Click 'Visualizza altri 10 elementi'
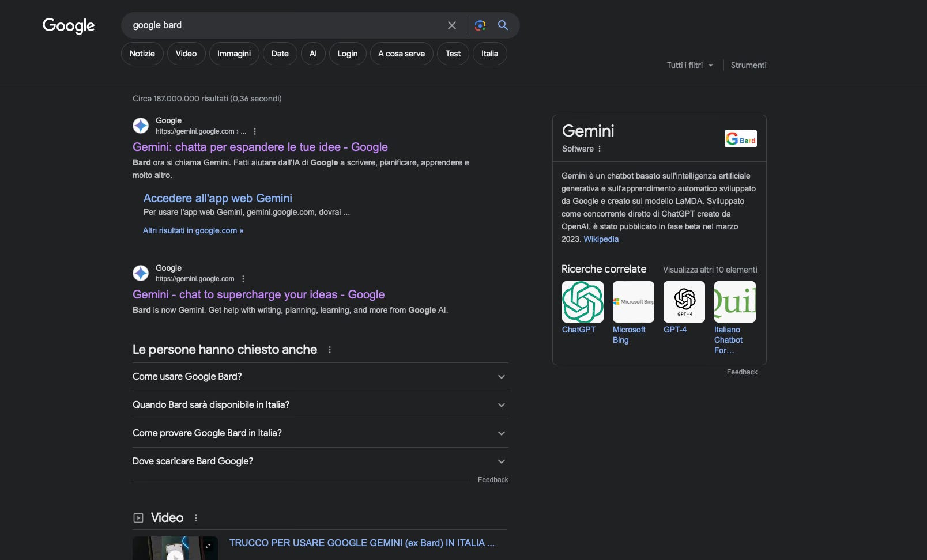 710,270
